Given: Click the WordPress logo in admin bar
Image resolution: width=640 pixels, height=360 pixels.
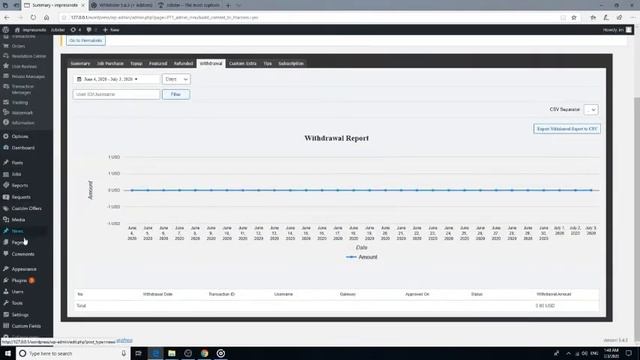Looking at the screenshot, I should (x=5, y=30).
